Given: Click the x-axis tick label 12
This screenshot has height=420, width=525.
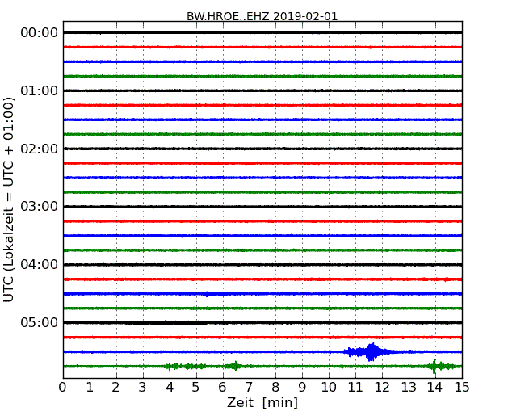Looking at the screenshot, I should [382, 388].
